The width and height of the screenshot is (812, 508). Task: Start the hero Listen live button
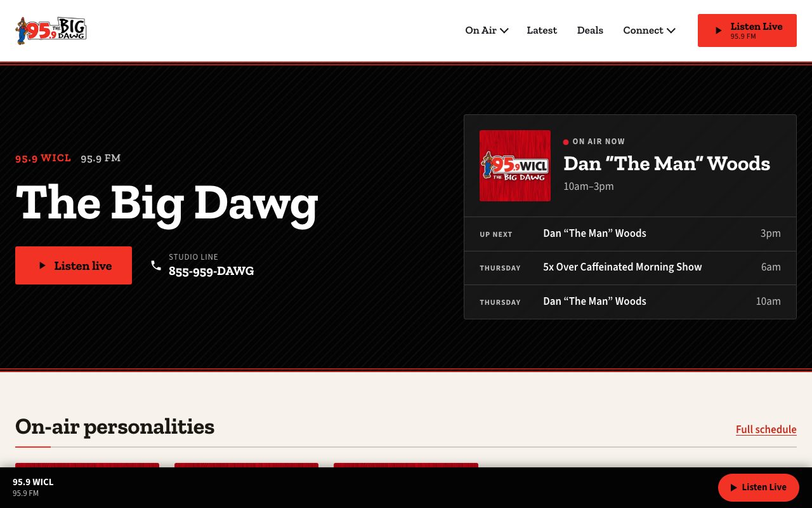pos(74,265)
